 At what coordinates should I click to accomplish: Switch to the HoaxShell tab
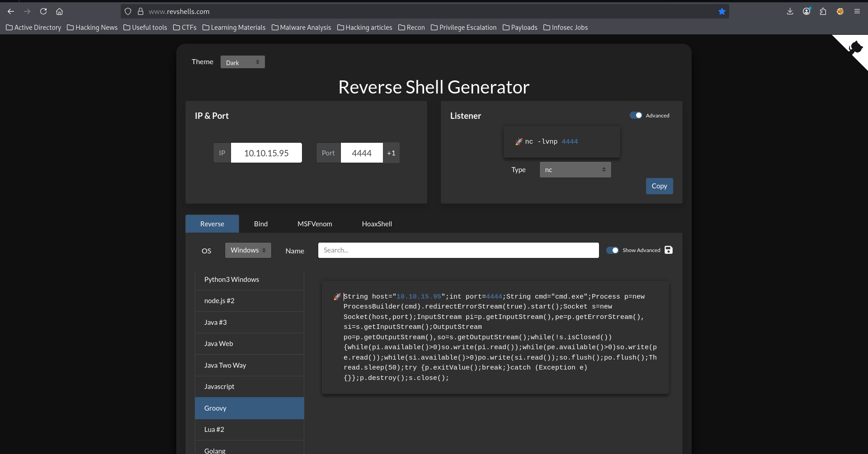click(x=377, y=224)
